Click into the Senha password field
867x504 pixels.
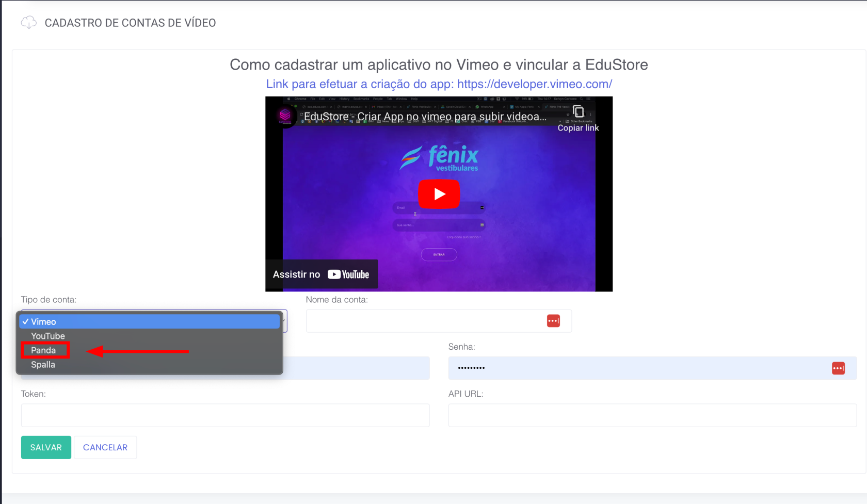pos(635,368)
